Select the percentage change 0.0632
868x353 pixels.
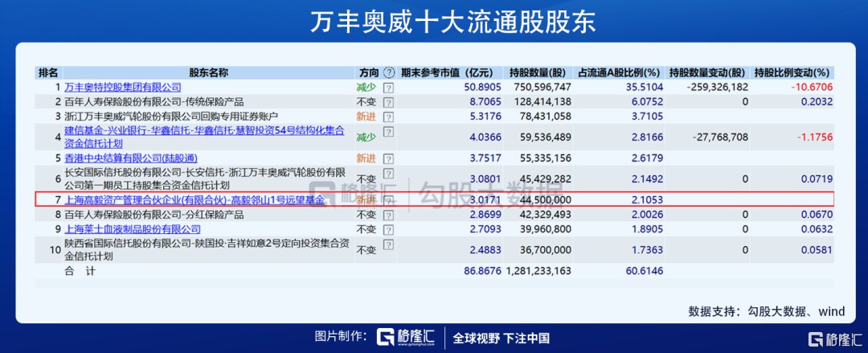[x=816, y=229]
